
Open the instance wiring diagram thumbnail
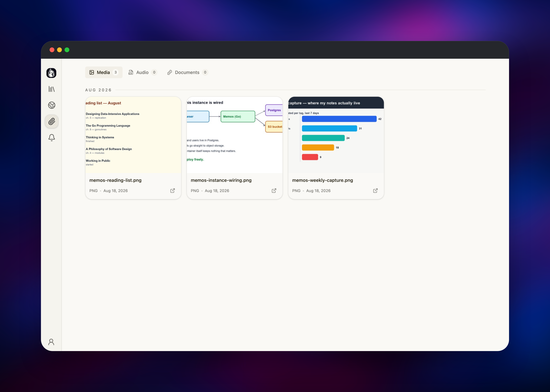point(235,135)
